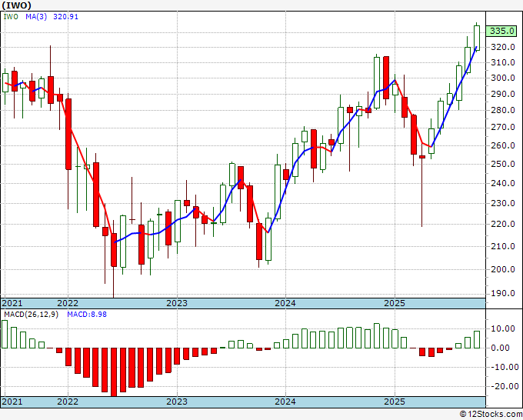Click the 250.0 price axis label
Viewport: 523px width, 420px height.
(503, 164)
